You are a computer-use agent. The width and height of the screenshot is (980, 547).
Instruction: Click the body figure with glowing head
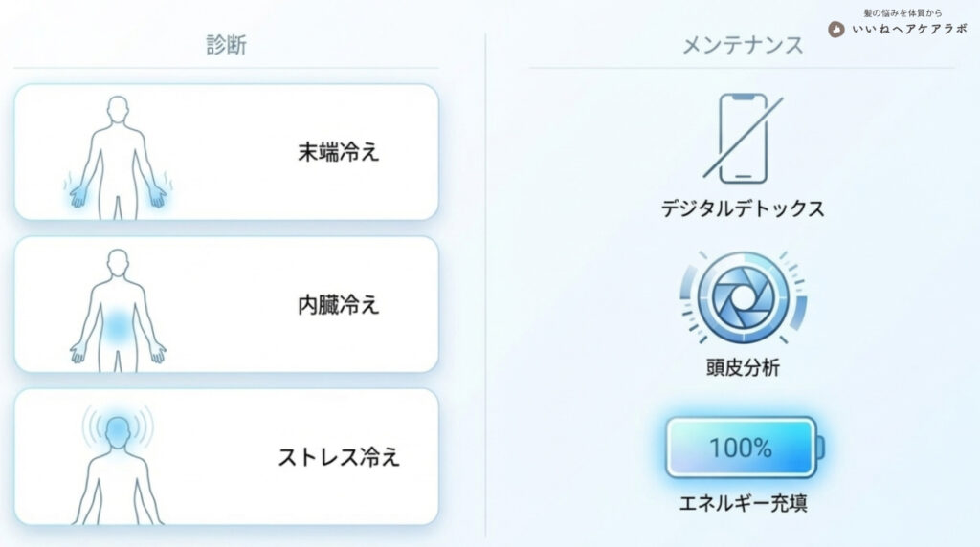[x=117, y=461]
